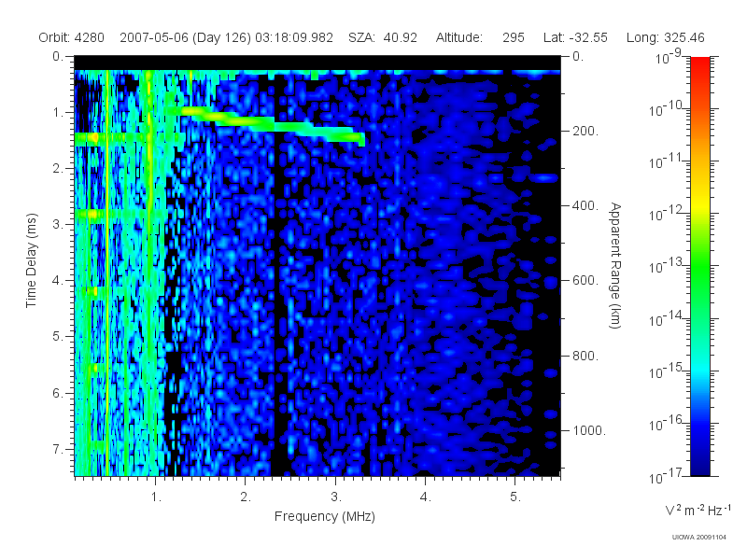The width and height of the screenshot is (747, 560).
Task: Click the 'Frequency (MHz)' axis label
Action: click(325, 517)
